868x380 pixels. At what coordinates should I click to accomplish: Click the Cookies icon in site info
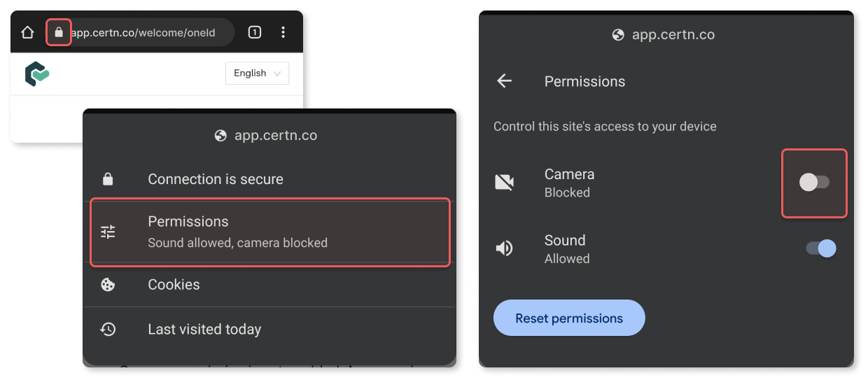108,285
